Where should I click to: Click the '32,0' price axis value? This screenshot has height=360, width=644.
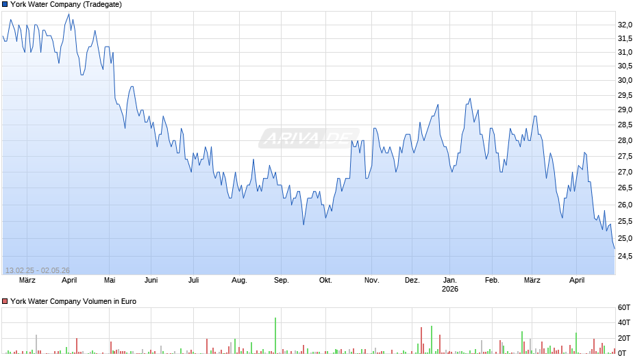pos(625,25)
